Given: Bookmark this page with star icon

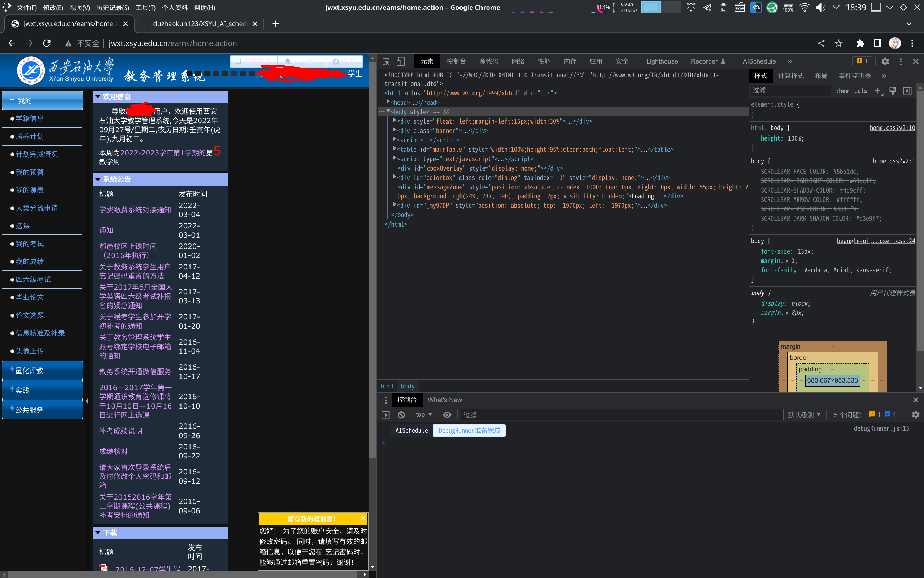Looking at the screenshot, I should [838, 43].
